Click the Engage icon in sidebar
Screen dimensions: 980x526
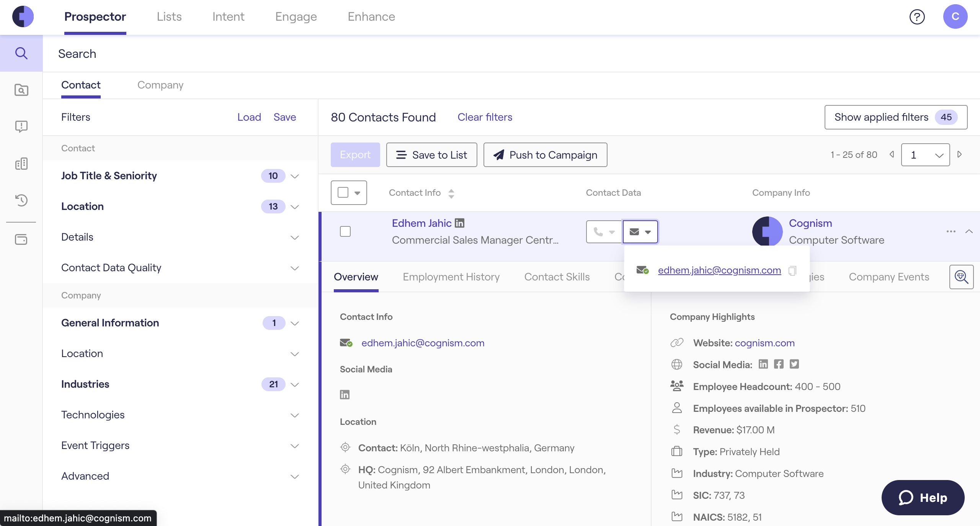click(x=21, y=164)
